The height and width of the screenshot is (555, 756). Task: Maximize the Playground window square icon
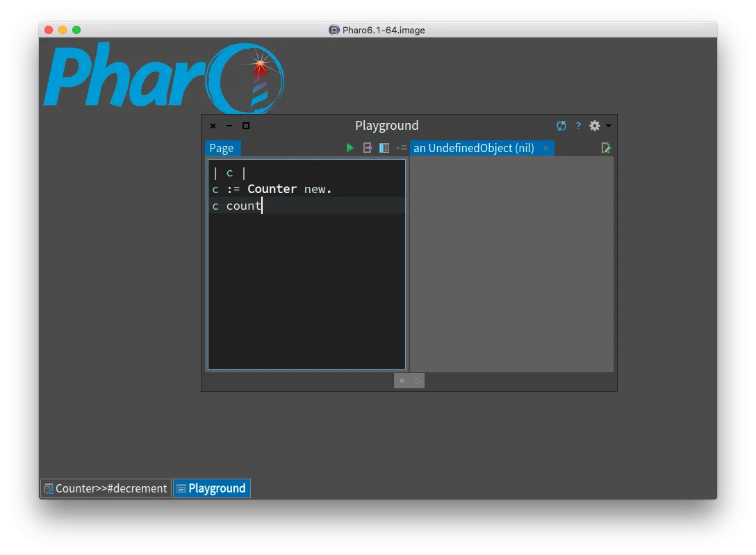[x=246, y=126]
